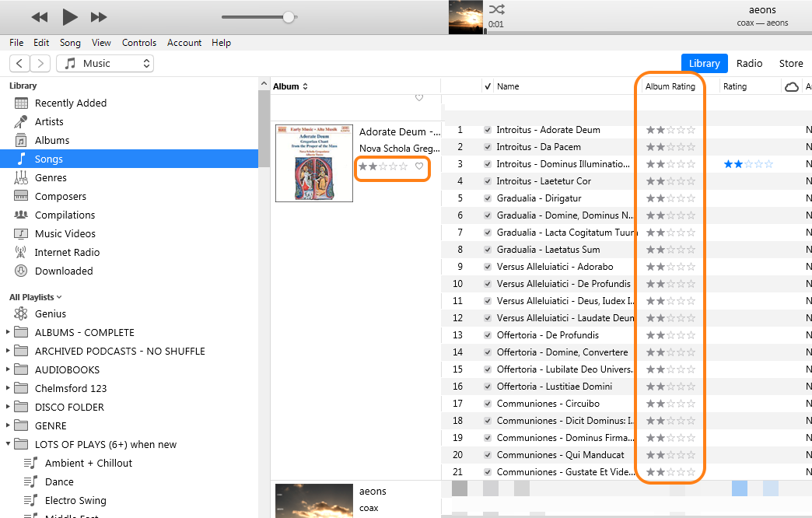This screenshot has width=812, height=518.
Task: Select the Artists microphone icon
Action: (21, 122)
